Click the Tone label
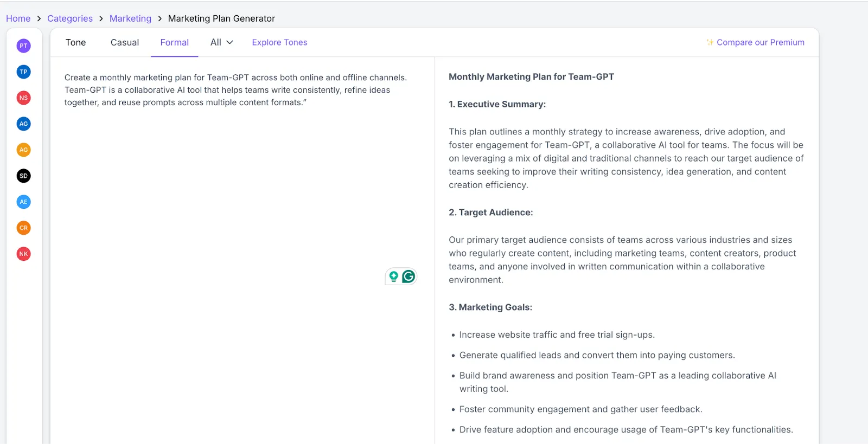This screenshot has height=444, width=868. tap(76, 42)
